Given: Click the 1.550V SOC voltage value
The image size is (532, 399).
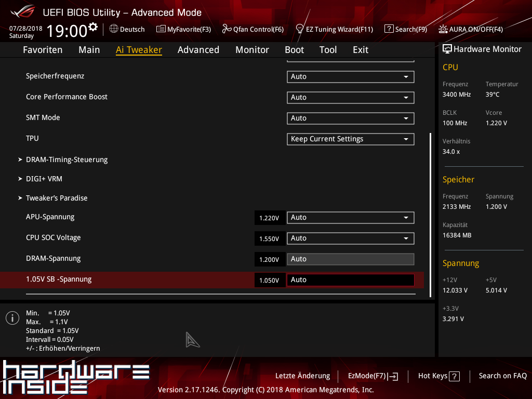Looking at the screenshot, I should (270, 238).
